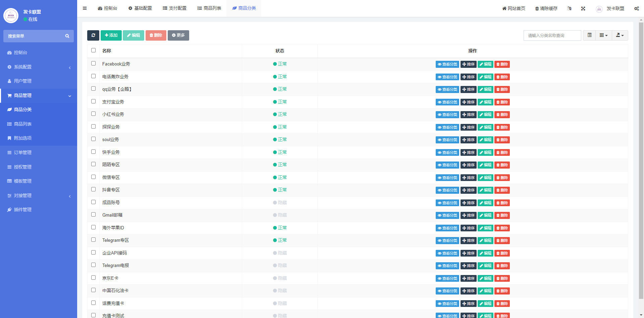Delete the 支付宝业务 row
This screenshot has height=318, width=644.
pos(502,102)
